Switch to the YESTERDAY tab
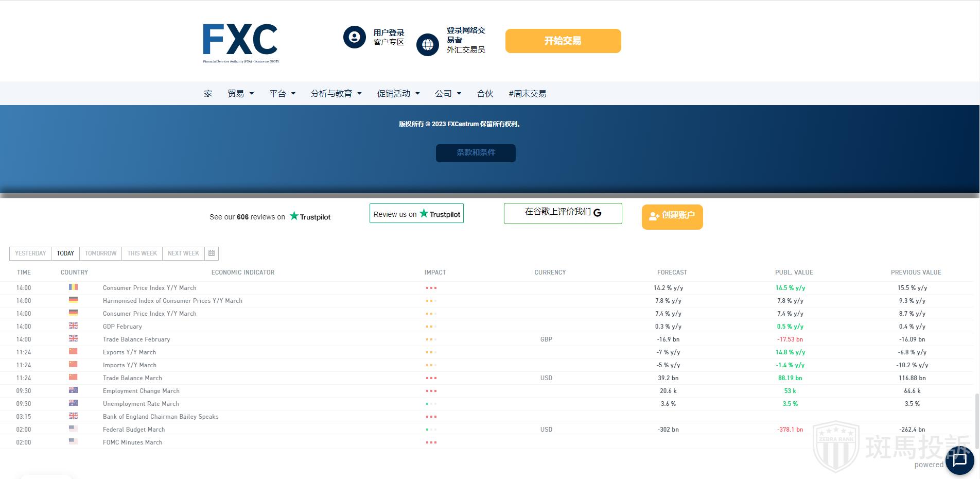The width and height of the screenshot is (980, 479). coord(30,253)
